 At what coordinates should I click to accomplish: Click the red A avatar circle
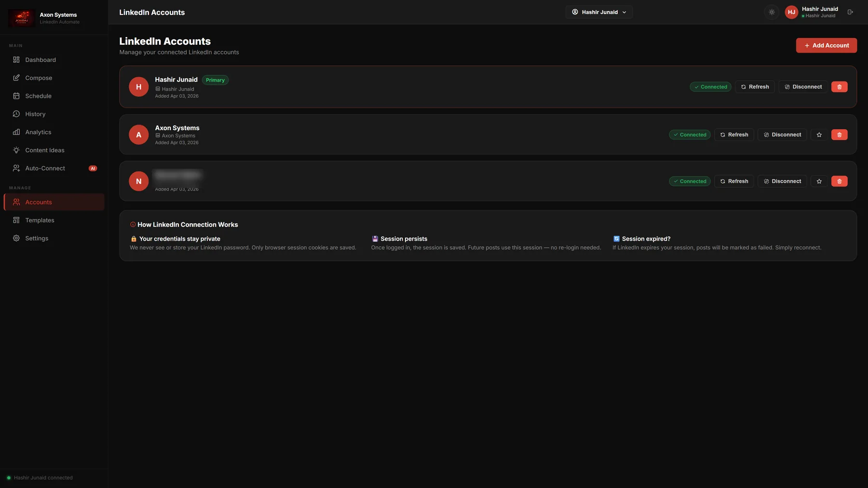pyautogui.click(x=139, y=135)
